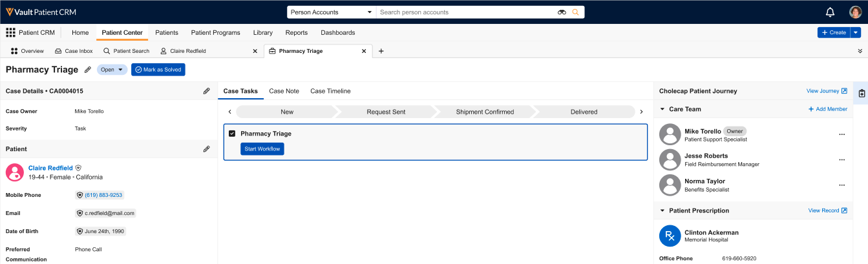Screen dimensions: 868x264
Task: Edit Pharmacy Triage title pencil icon
Action: pos(88,70)
